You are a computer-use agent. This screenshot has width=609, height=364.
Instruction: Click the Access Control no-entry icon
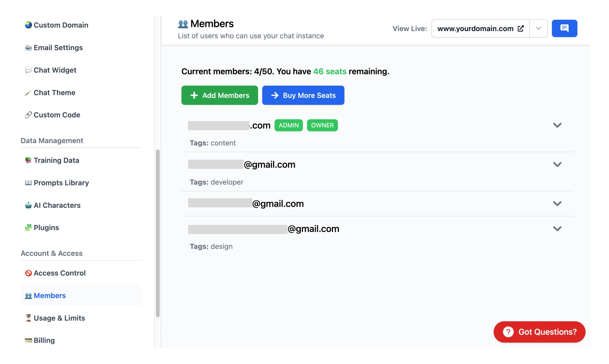point(29,273)
